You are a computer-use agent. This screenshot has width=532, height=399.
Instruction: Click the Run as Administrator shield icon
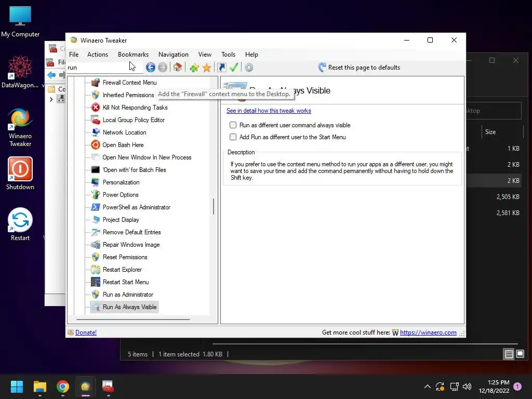(96, 295)
